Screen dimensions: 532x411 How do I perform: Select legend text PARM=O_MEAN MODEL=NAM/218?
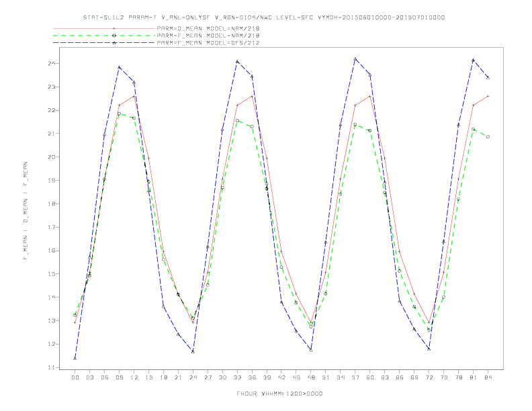(208, 28)
